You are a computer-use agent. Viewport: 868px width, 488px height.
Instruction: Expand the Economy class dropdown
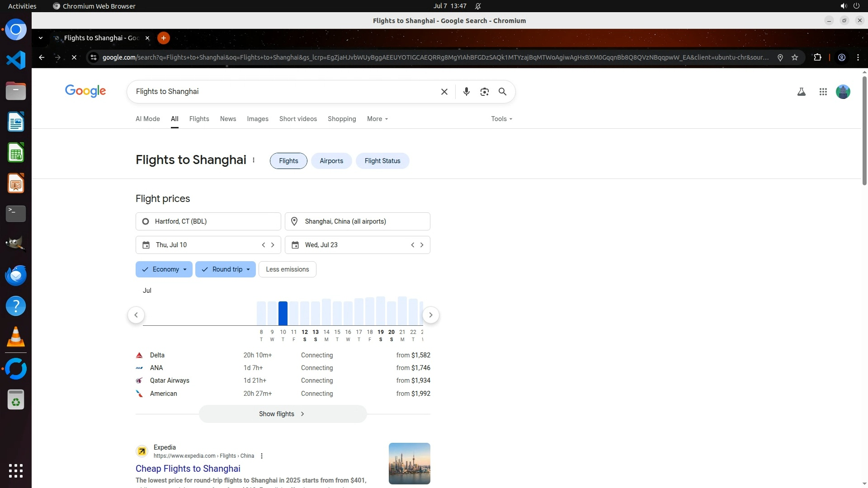click(x=164, y=269)
